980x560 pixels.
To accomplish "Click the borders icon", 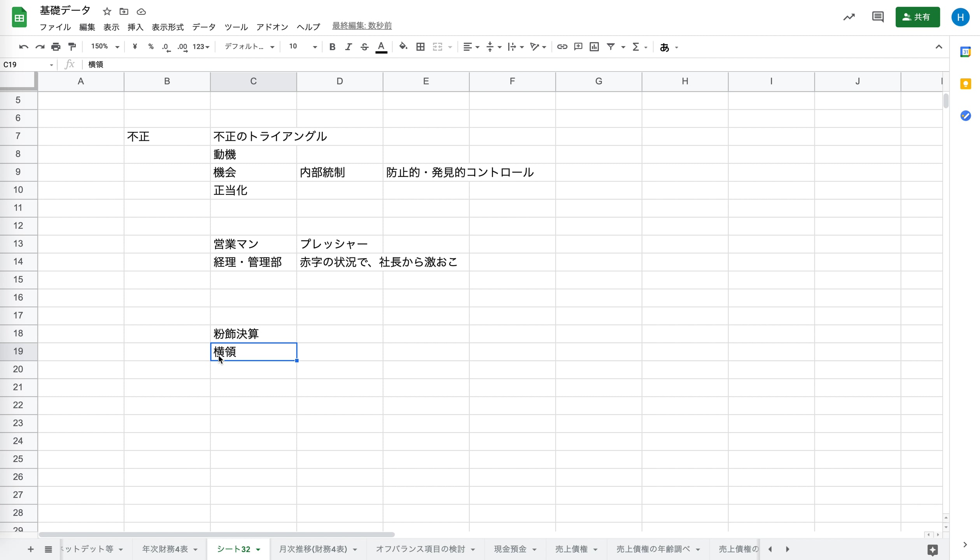I will pyautogui.click(x=420, y=47).
